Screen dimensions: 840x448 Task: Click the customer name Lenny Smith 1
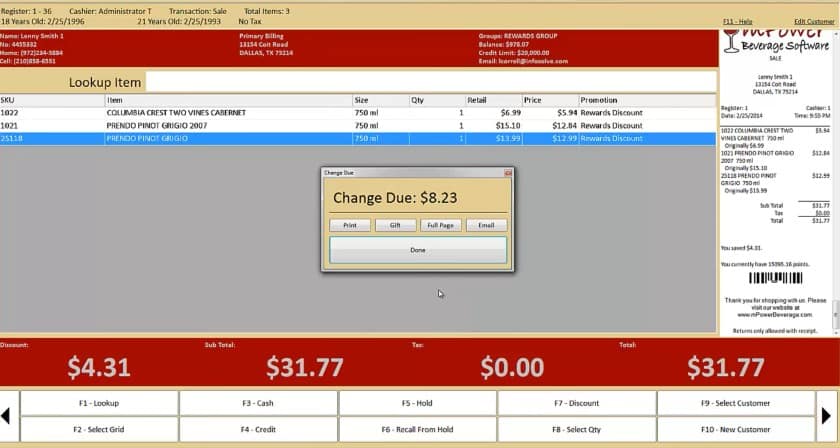(x=32, y=36)
